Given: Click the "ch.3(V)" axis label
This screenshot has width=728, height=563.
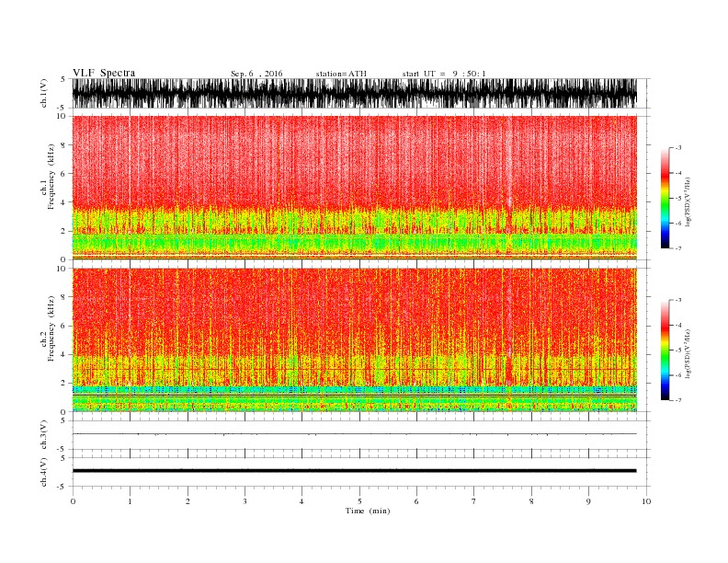Looking at the screenshot, I should coord(44,435).
